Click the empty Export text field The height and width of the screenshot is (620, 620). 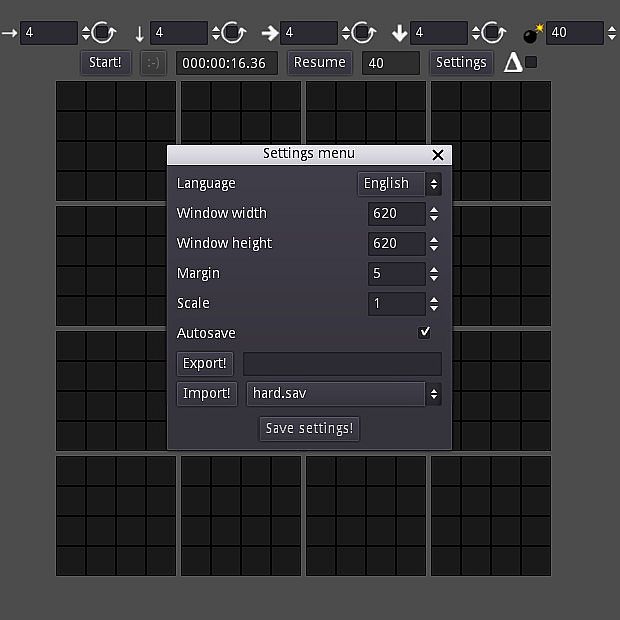click(x=342, y=364)
